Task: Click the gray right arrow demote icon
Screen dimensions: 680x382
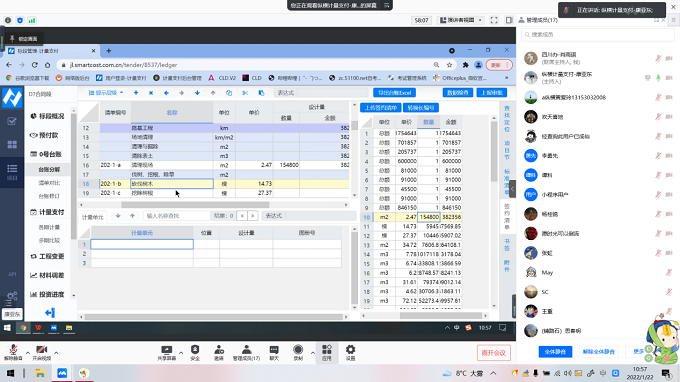Action: coord(182,93)
